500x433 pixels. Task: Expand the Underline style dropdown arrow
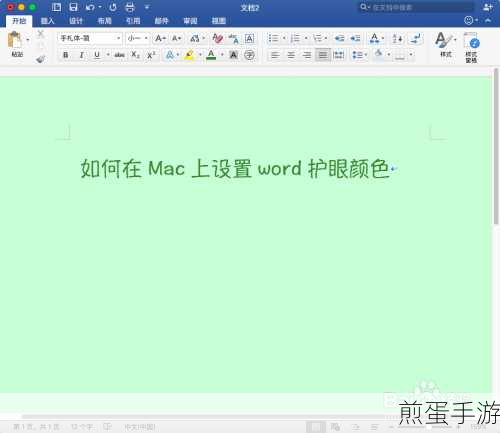(x=108, y=55)
